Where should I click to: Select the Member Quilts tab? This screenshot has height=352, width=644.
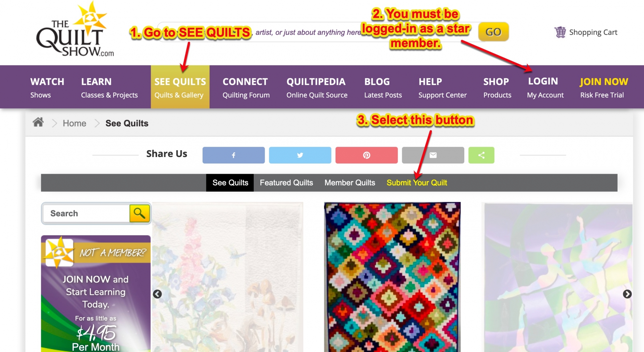click(350, 183)
